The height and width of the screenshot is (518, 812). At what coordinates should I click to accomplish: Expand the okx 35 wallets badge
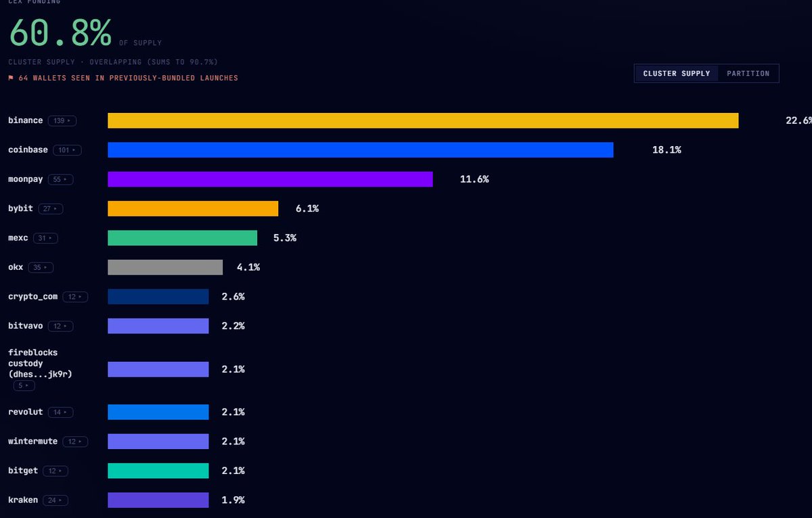pyautogui.click(x=41, y=267)
